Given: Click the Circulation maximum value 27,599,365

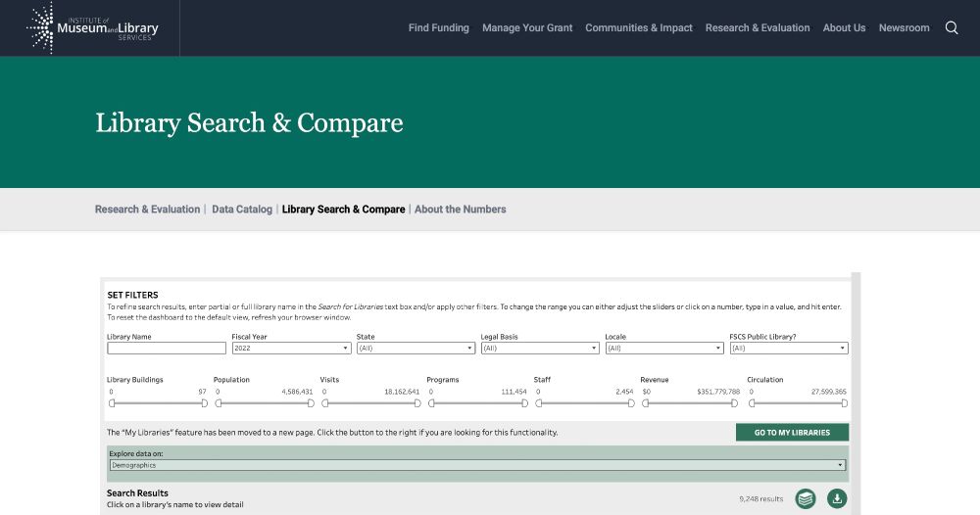Looking at the screenshot, I should 829,392.
